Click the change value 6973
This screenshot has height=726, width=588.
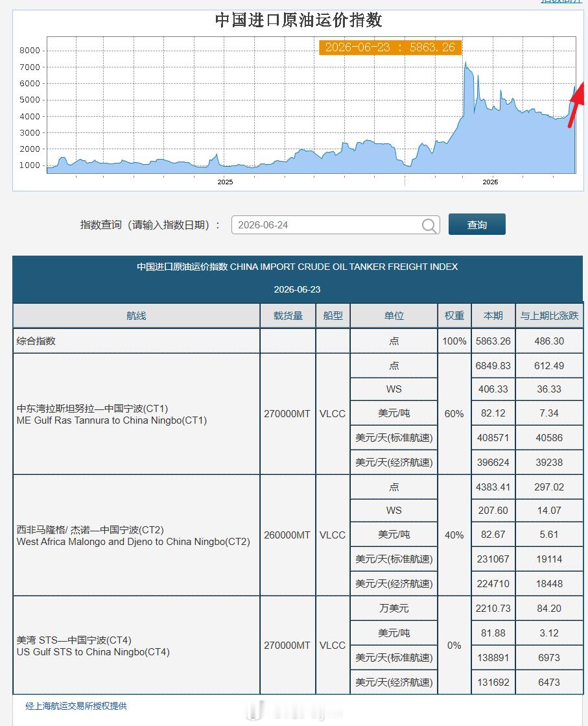pyautogui.click(x=549, y=658)
